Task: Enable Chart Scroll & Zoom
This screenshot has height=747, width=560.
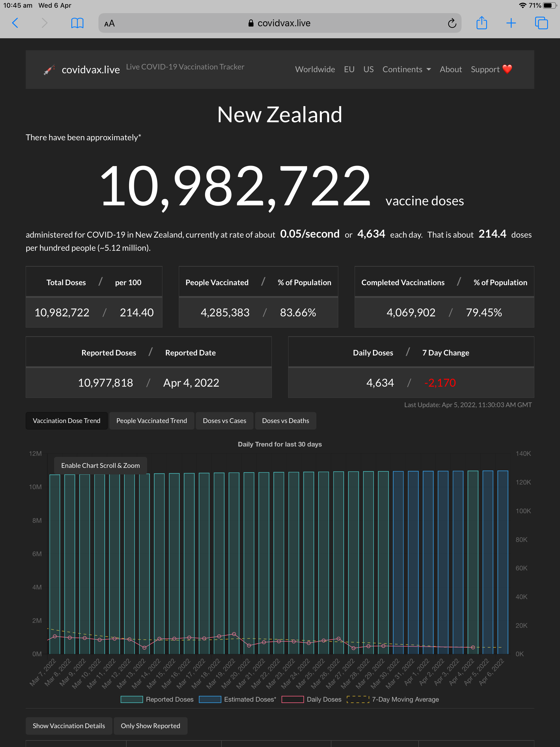Action: (x=100, y=465)
